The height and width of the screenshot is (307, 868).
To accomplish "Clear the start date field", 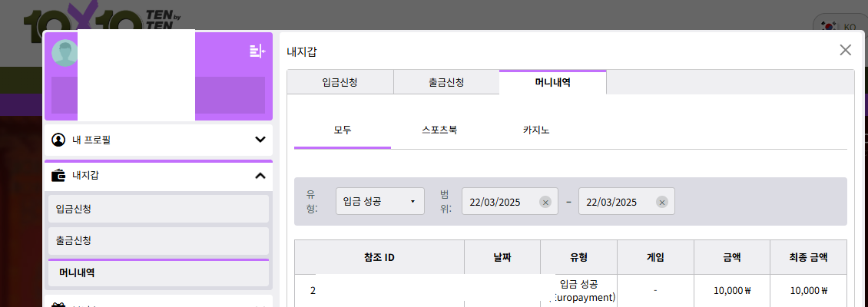I will tap(545, 202).
